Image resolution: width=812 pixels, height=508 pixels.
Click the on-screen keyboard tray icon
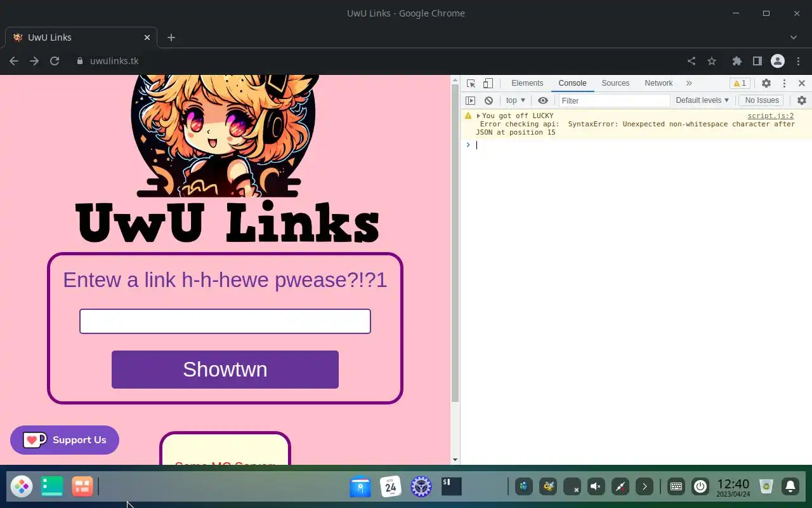click(x=676, y=487)
